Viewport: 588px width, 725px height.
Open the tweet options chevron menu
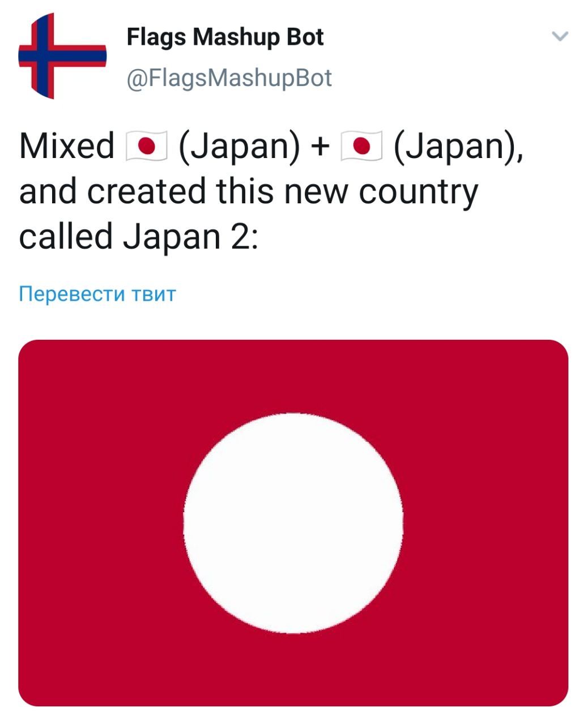(x=560, y=37)
